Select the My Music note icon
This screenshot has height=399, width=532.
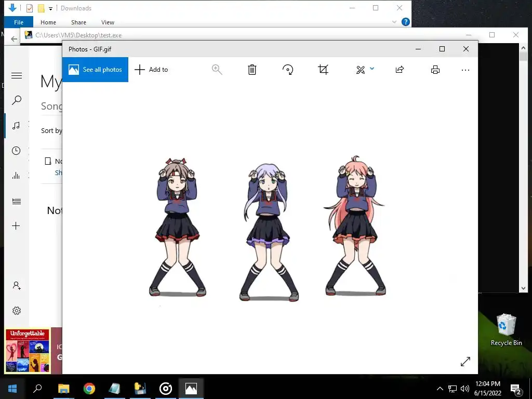click(16, 126)
